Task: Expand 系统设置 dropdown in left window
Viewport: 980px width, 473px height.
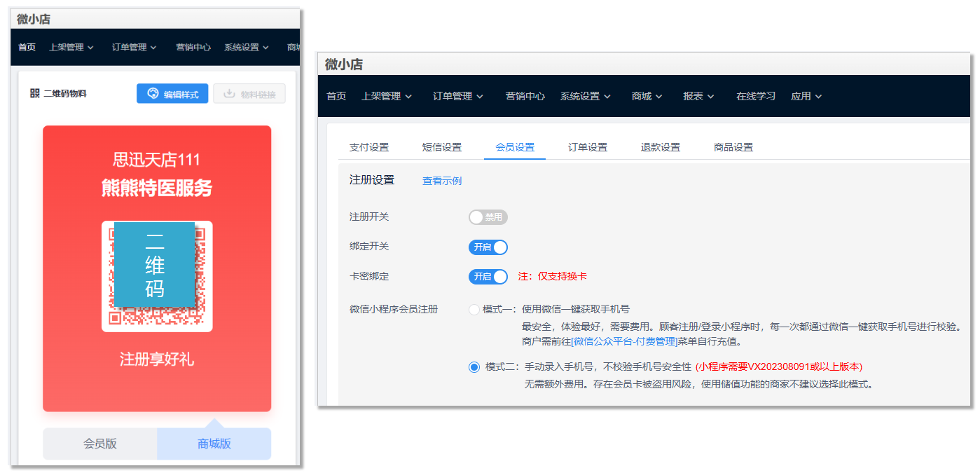Action: tap(247, 48)
